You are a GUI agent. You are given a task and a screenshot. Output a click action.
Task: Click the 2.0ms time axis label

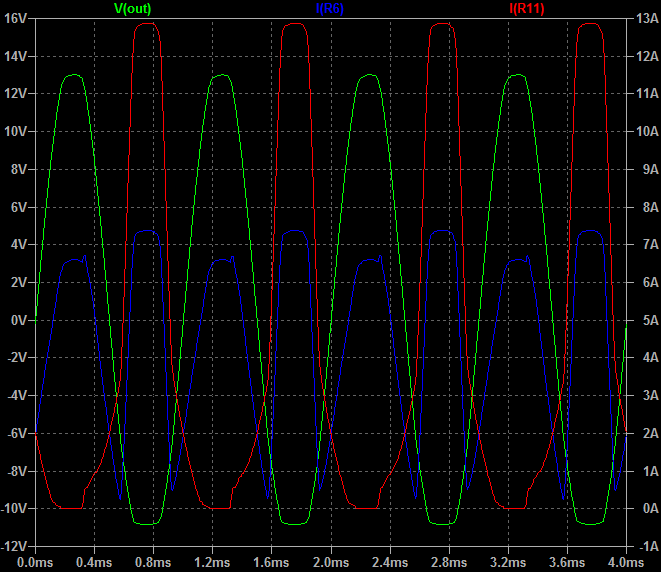tap(331, 562)
